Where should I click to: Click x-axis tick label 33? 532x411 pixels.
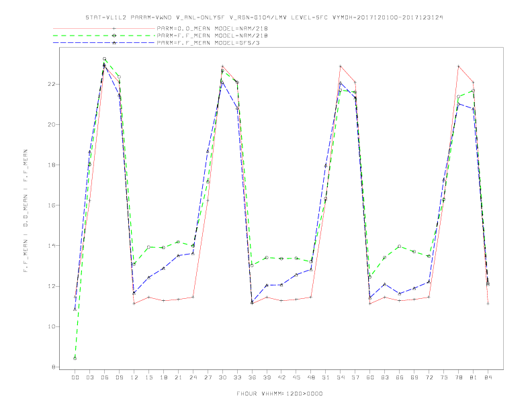tap(237, 377)
